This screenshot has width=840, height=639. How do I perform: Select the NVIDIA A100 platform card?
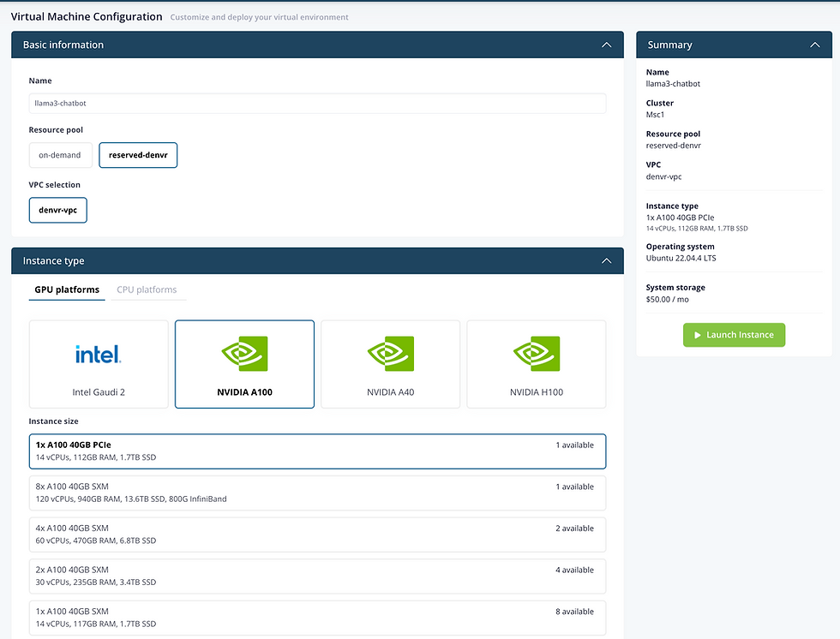click(x=244, y=363)
